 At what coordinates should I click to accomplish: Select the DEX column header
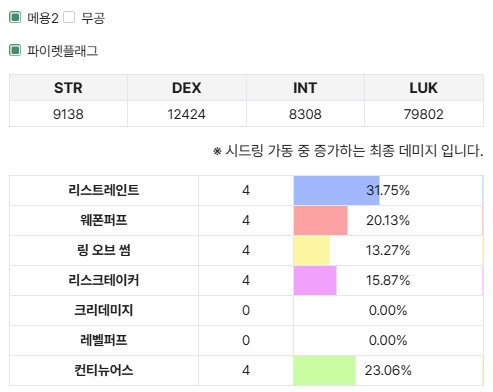[187, 88]
